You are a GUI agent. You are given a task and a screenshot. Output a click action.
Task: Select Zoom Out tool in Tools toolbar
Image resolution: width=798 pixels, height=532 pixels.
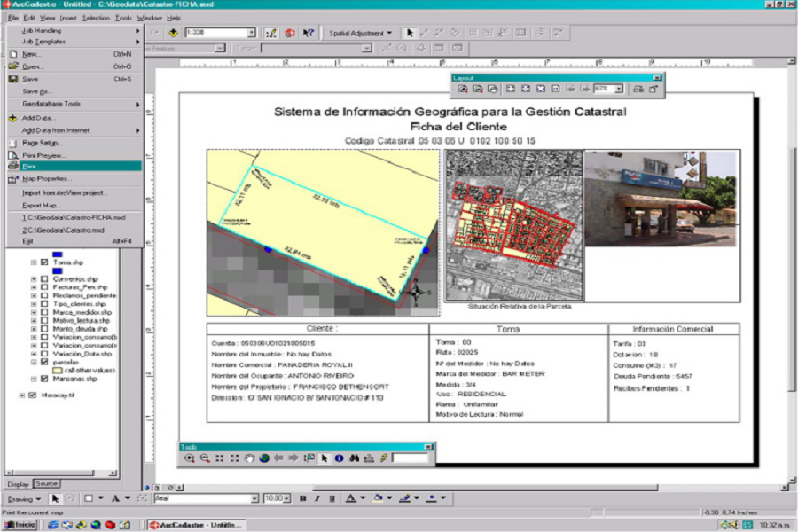(205, 458)
